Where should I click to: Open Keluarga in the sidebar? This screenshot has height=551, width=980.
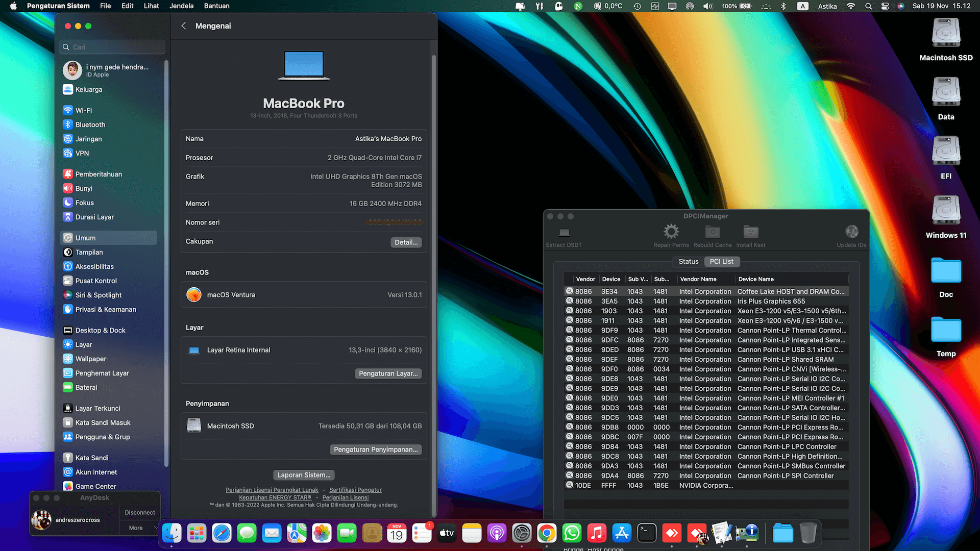[x=108, y=89]
